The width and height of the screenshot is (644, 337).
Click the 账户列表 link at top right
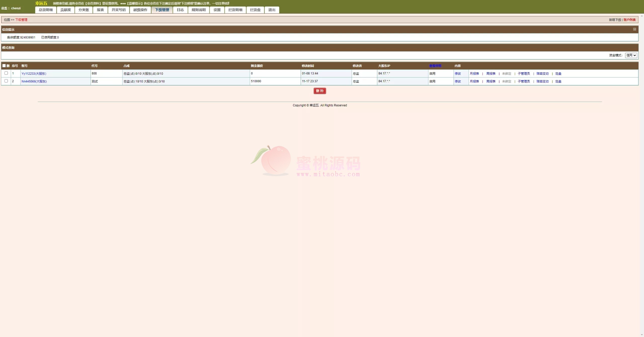click(x=629, y=20)
